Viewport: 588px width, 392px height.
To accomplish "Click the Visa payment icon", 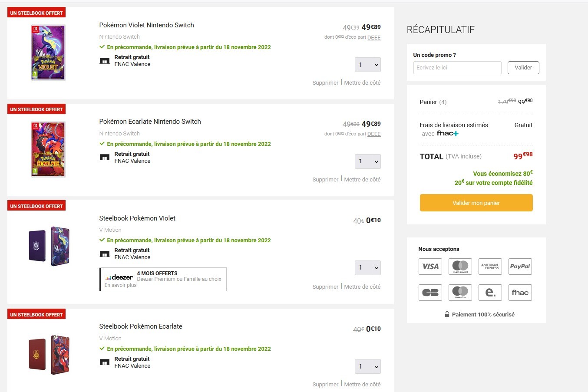I will [430, 267].
